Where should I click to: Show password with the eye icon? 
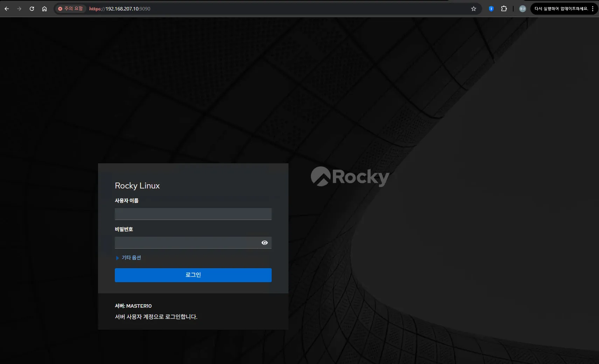point(265,243)
